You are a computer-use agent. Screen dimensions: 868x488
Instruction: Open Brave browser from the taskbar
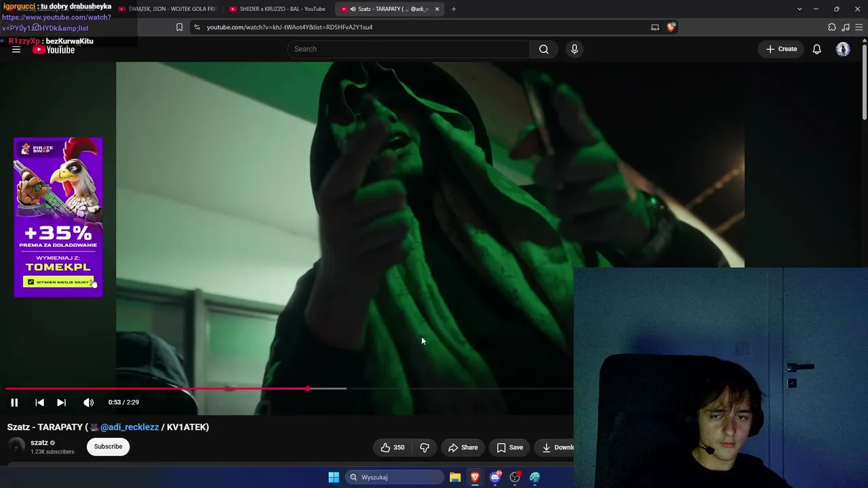click(475, 477)
